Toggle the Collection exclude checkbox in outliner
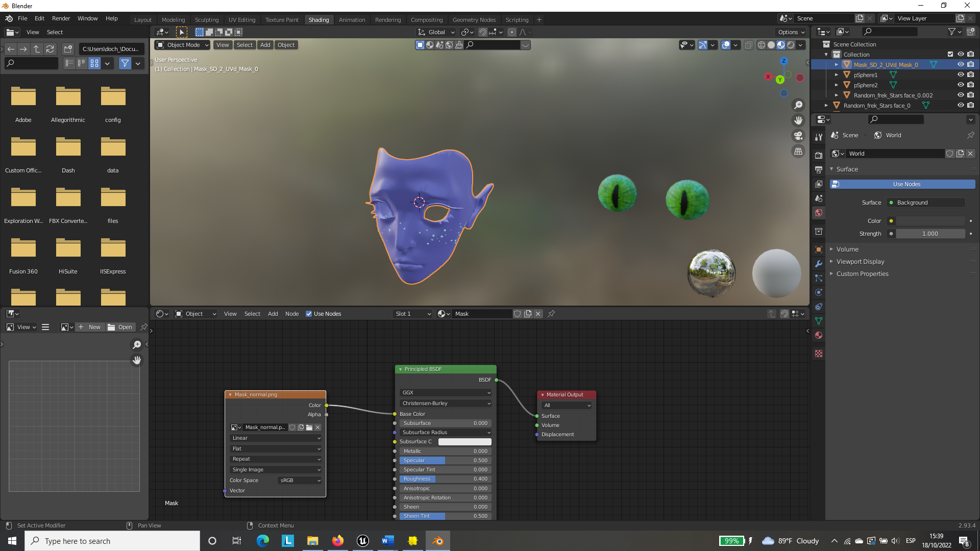The image size is (980, 551). (x=950, y=55)
